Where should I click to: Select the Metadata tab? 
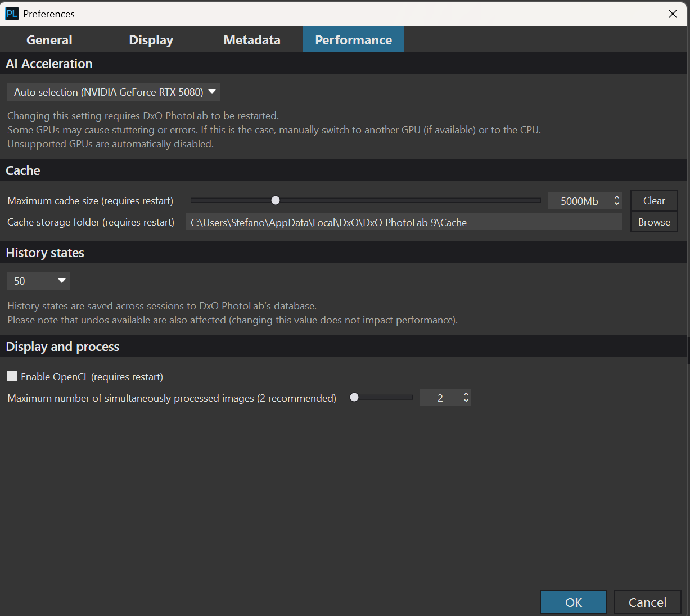252,40
